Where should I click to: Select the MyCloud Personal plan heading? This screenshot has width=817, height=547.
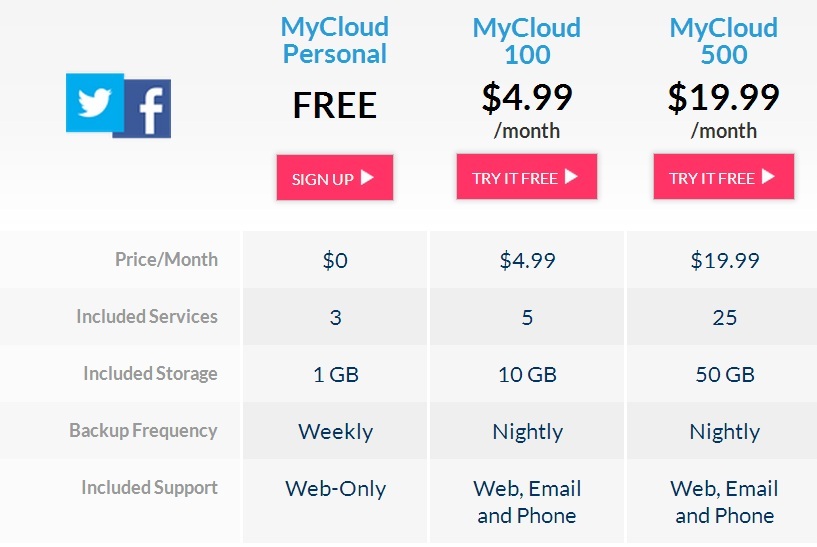[335, 41]
